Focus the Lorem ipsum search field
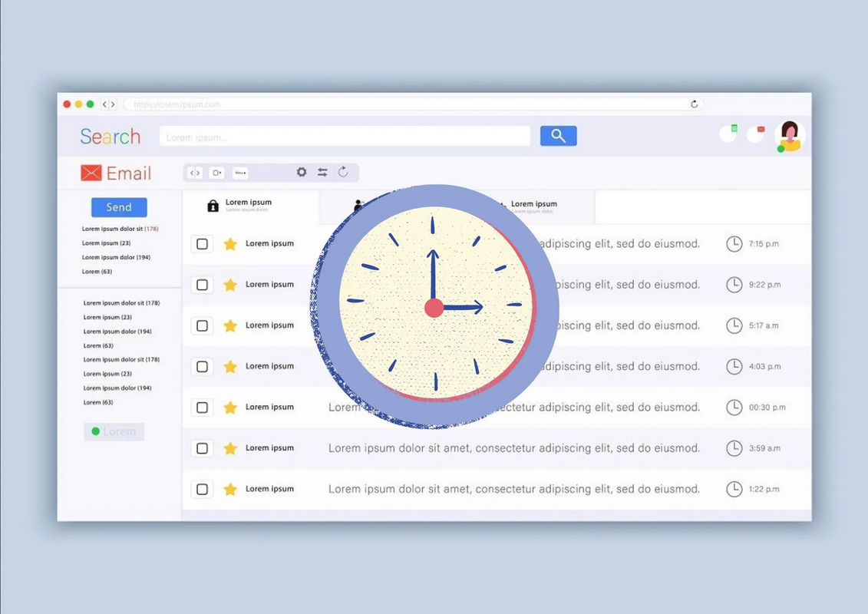 pos(345,136)
